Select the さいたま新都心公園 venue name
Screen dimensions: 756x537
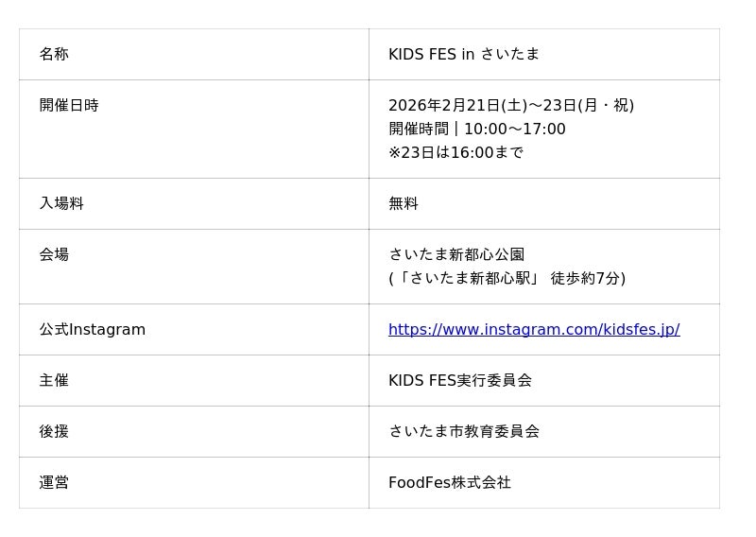pos(456,255)
